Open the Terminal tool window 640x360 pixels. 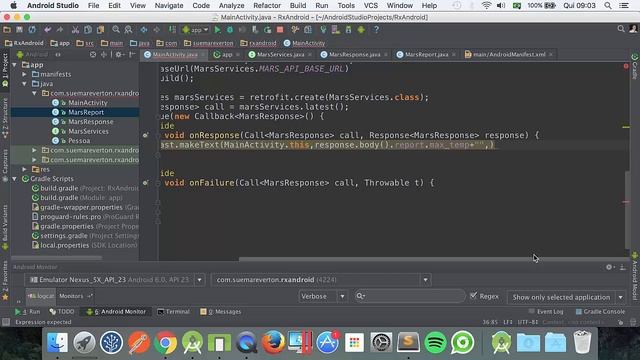(174, 311)
